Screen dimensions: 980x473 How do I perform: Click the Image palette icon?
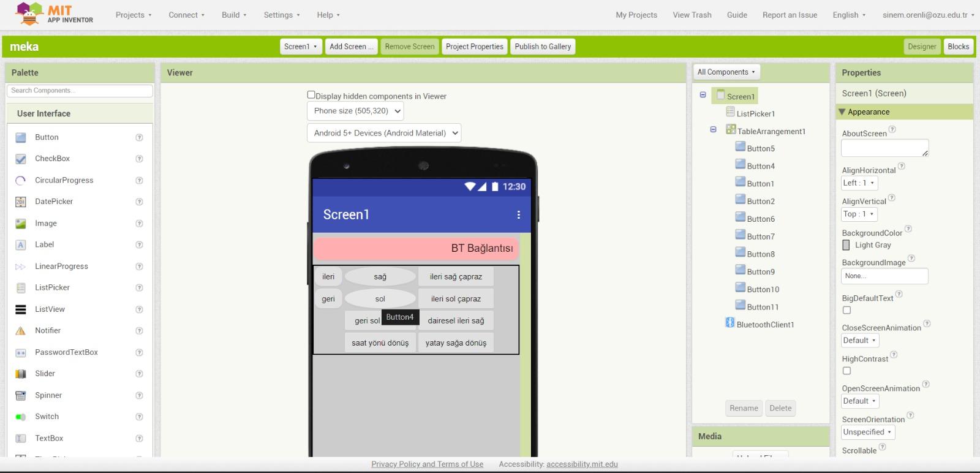[x=21, y=224]
